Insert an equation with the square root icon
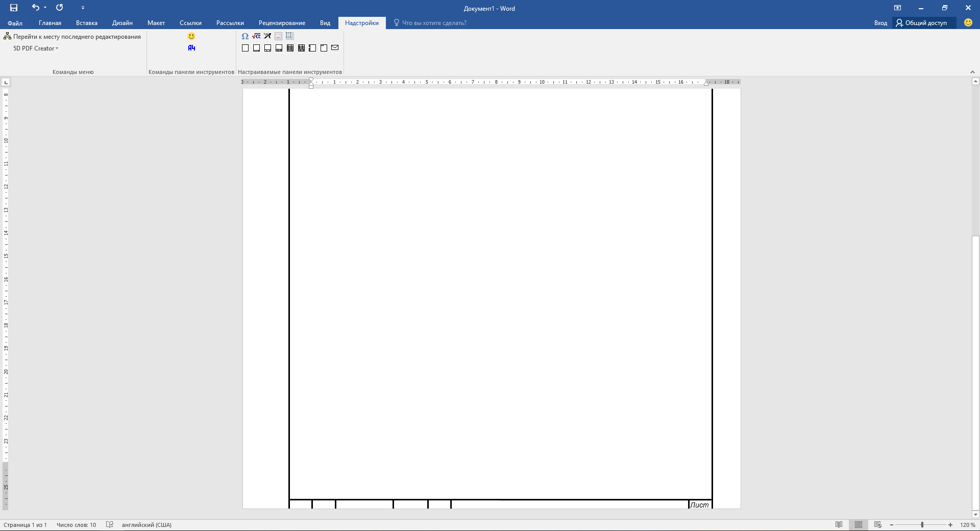This screenshot has height=531, width=980. 256,36
